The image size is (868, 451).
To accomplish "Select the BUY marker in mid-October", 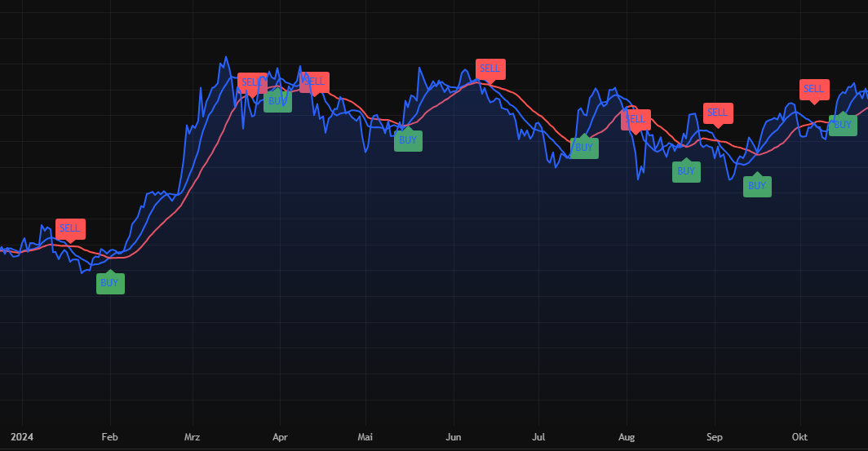I will (x=843, y=126).
